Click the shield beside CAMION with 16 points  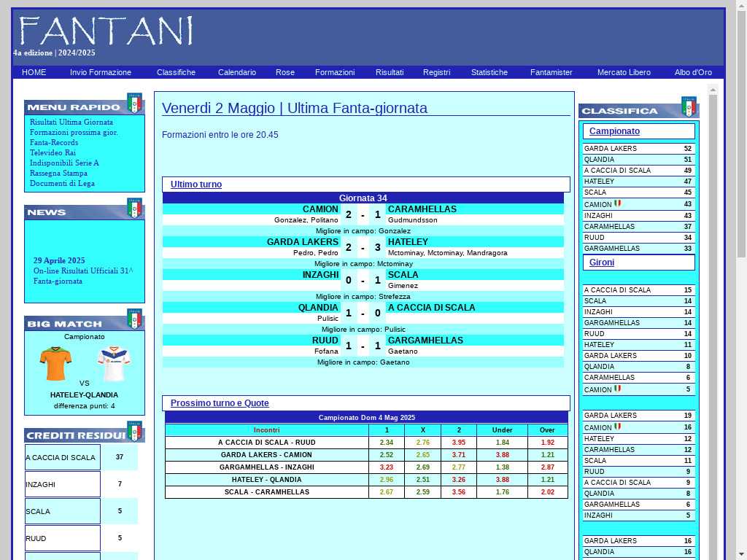[x=617, y=427]
